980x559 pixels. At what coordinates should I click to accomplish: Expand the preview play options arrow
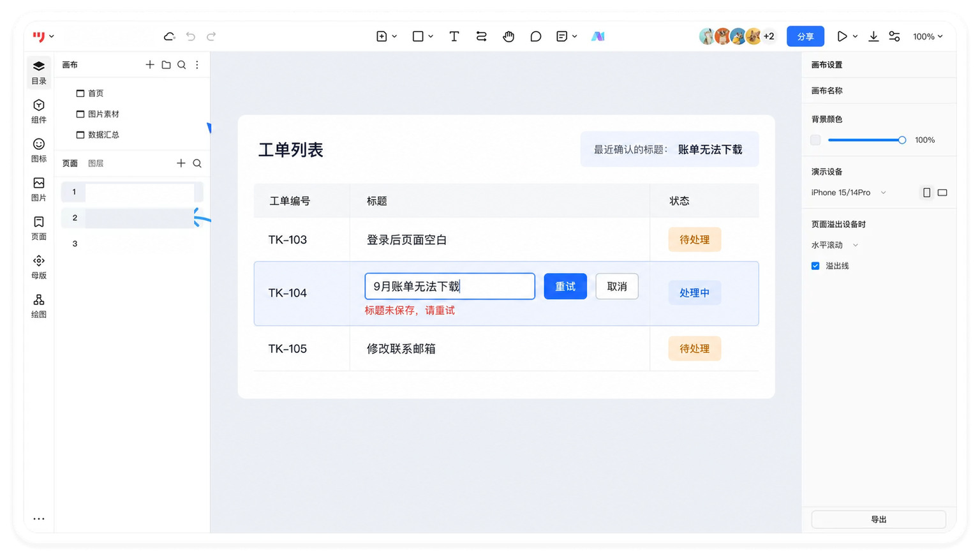[856, 36]
